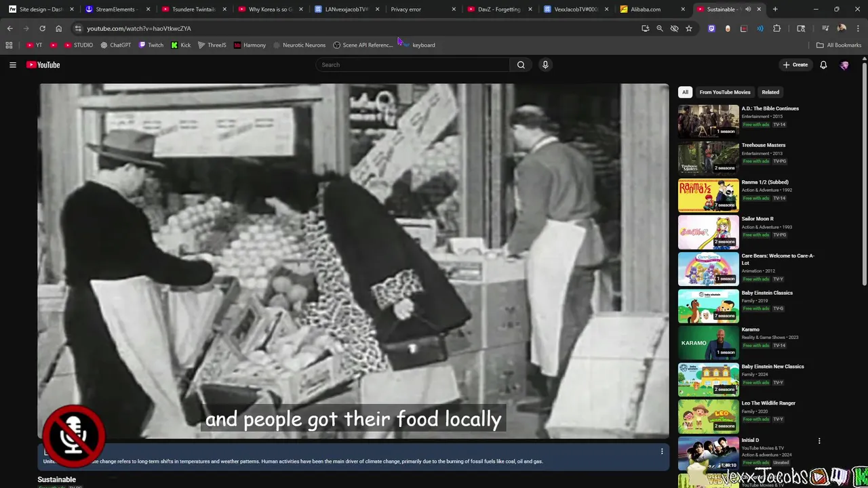Open the Harmony bookmark
The height and width of the screenshot is (488, 868).
250,45
